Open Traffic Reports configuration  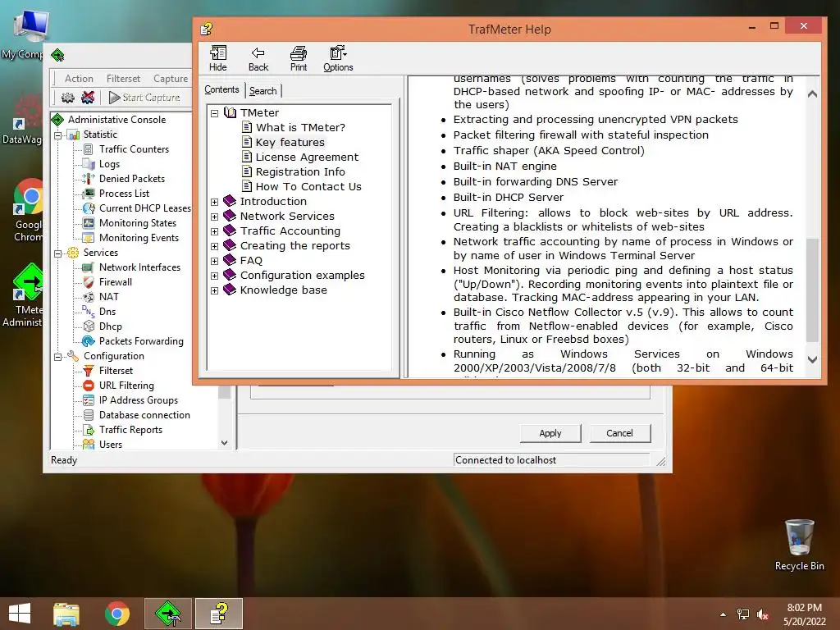click(x=130, y=430)
